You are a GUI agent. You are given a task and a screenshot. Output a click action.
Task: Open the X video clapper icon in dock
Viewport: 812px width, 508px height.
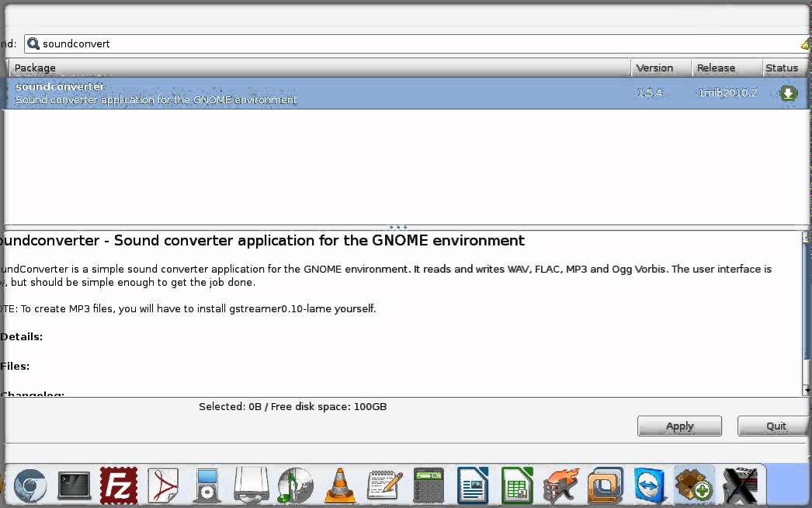(740, 485)
